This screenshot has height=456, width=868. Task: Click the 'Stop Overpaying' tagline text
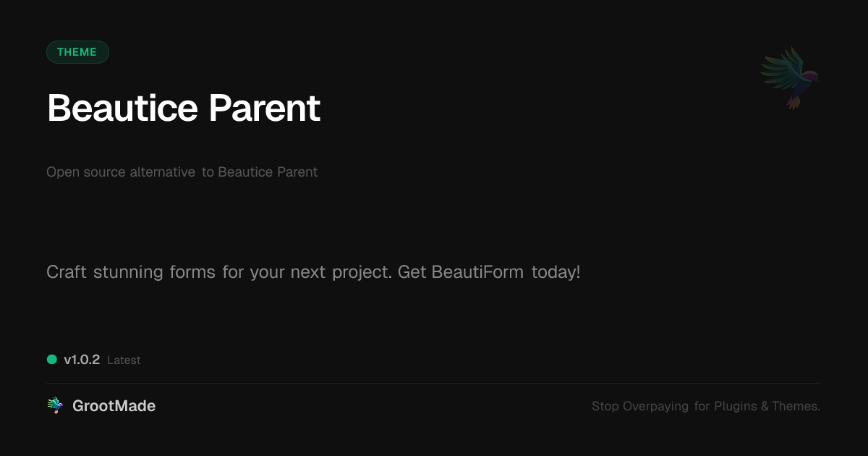705,406
